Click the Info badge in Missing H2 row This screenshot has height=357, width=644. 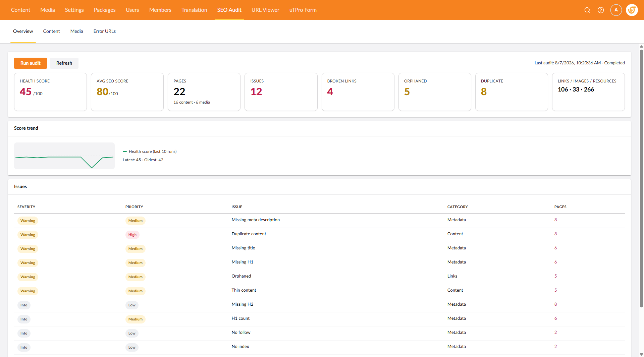coord(24,305)
